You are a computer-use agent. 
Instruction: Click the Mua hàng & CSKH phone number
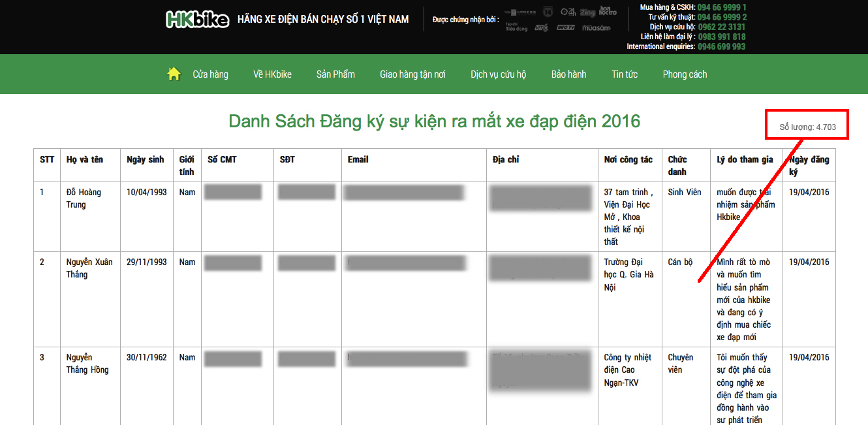722,7
